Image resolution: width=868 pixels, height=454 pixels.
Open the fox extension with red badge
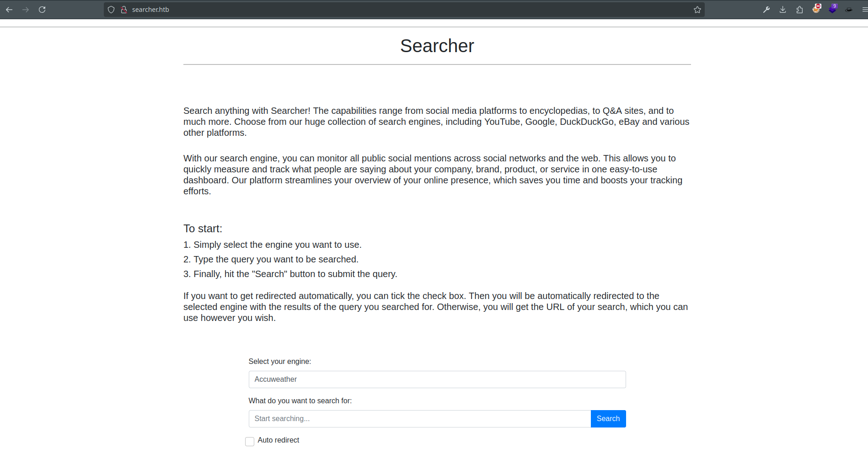(x=816, y=9)
